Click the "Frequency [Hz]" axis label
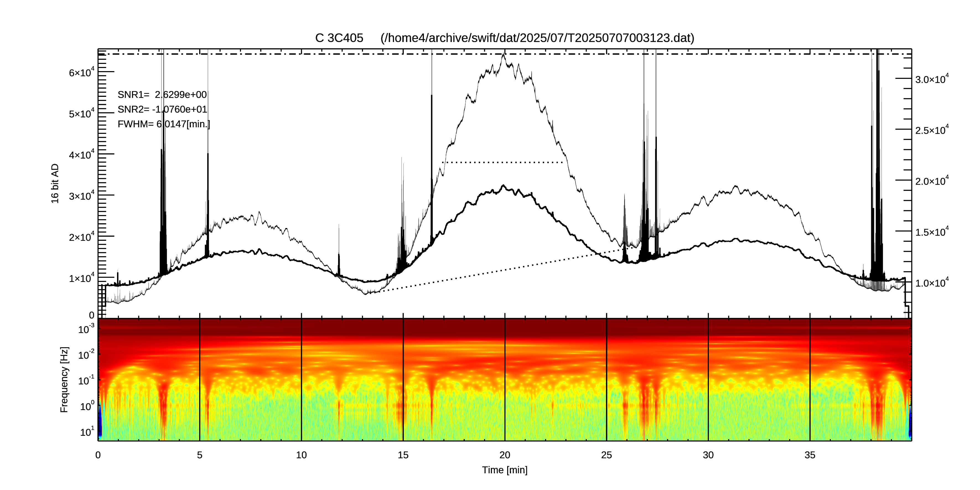The height and width of the screenshot is (490, 980). (64, 380)
